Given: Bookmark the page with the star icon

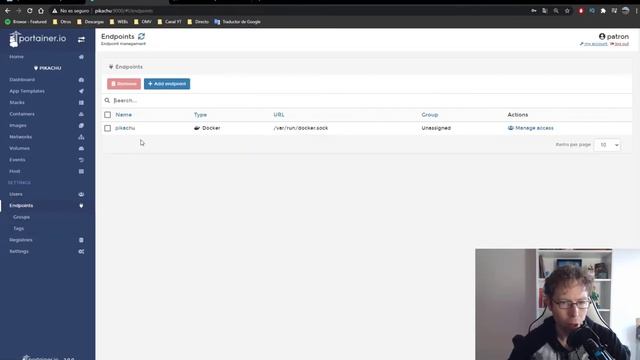Looking at the screenshot, I should coord(567,11).
